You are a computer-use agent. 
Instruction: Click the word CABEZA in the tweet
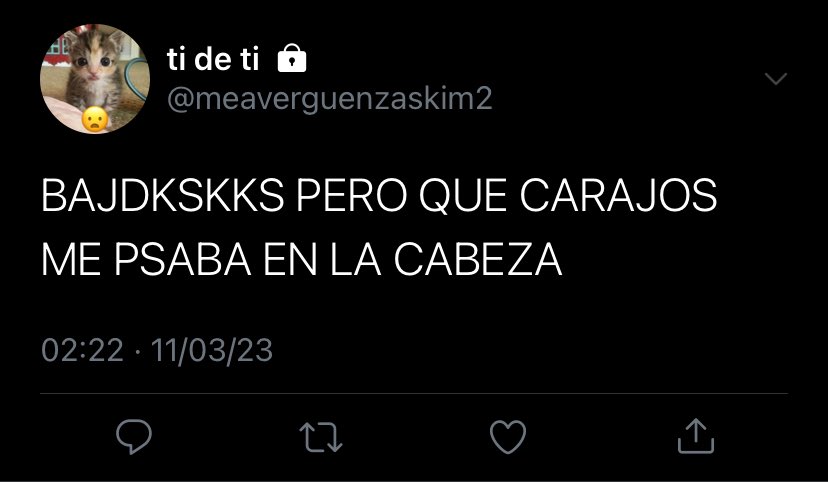478,260
